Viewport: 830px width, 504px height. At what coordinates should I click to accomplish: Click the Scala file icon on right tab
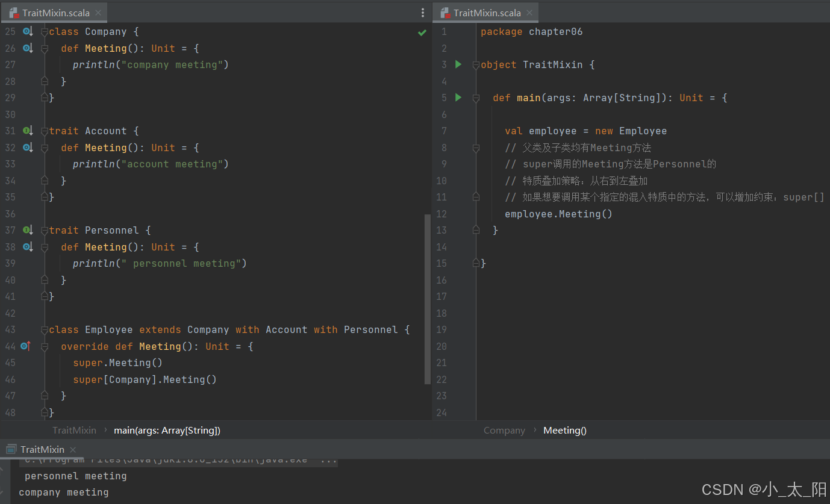coord(445,13)
